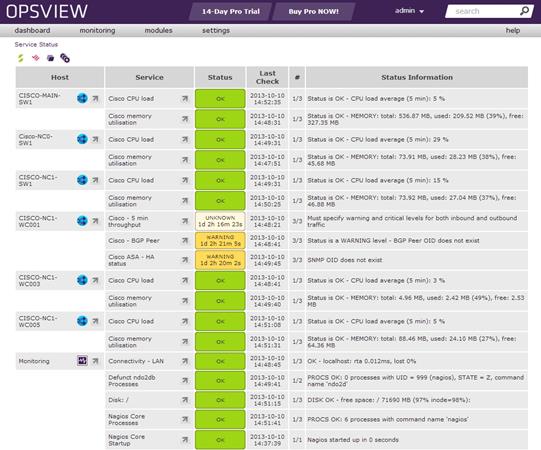The width and height of the screenshot is (541, 450).
Task: Expand the admin user dropdown
Action: pyautogui.click(x=409, y=11)
